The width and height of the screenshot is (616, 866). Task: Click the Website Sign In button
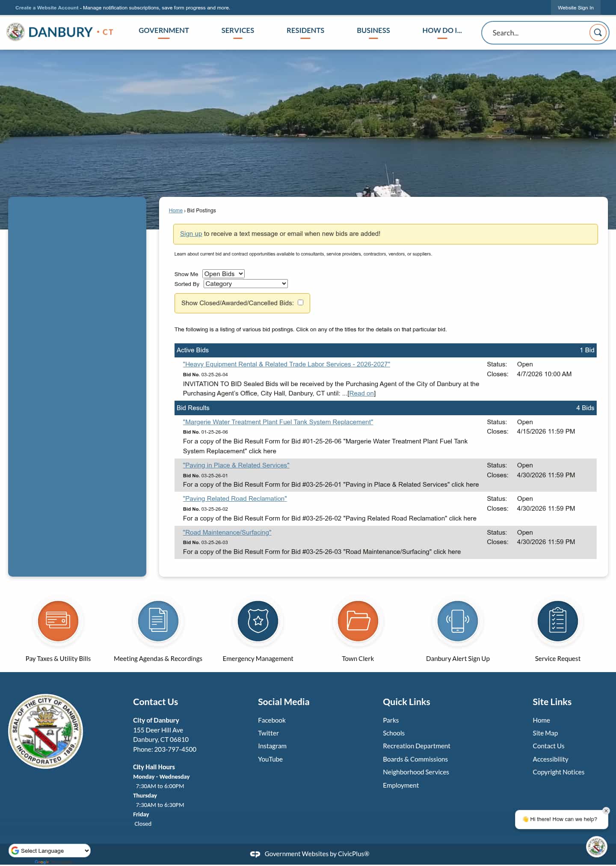pos(576,8)
